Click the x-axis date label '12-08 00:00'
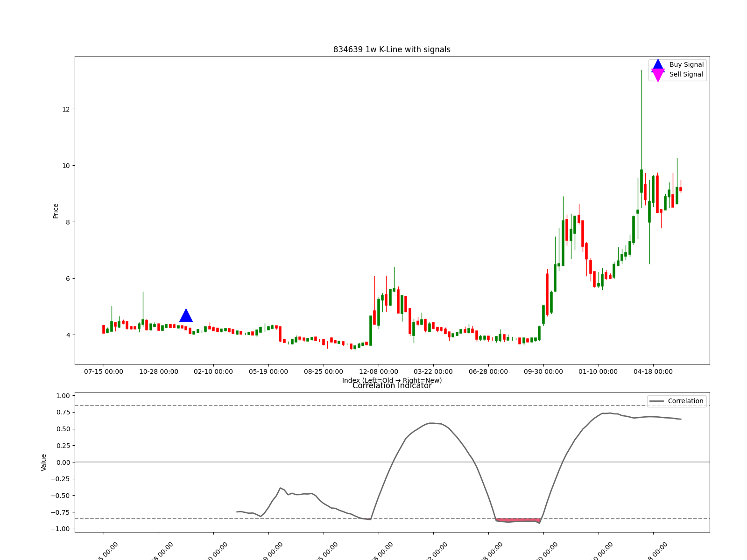This screenshot has width=747, height=560. (379, 371)
